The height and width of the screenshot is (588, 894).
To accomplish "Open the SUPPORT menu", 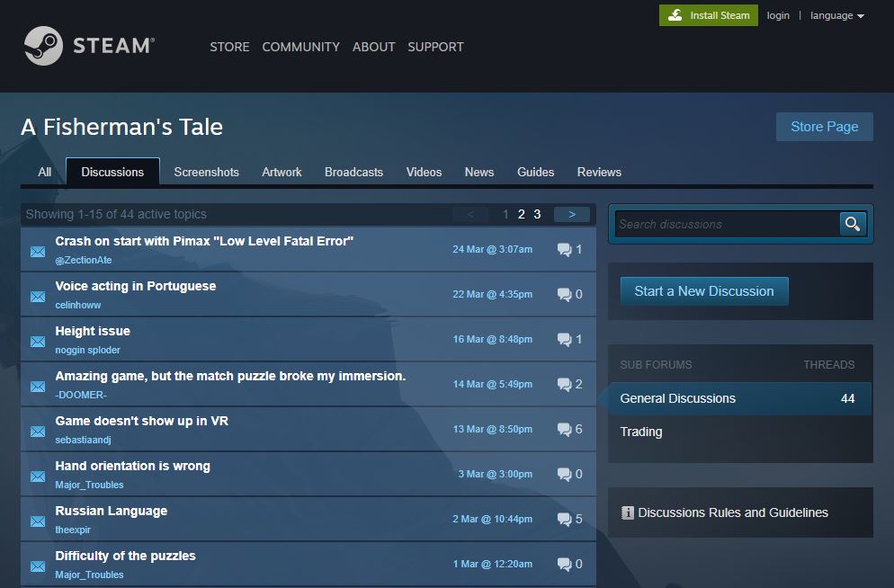I will [x=435, y=47].
